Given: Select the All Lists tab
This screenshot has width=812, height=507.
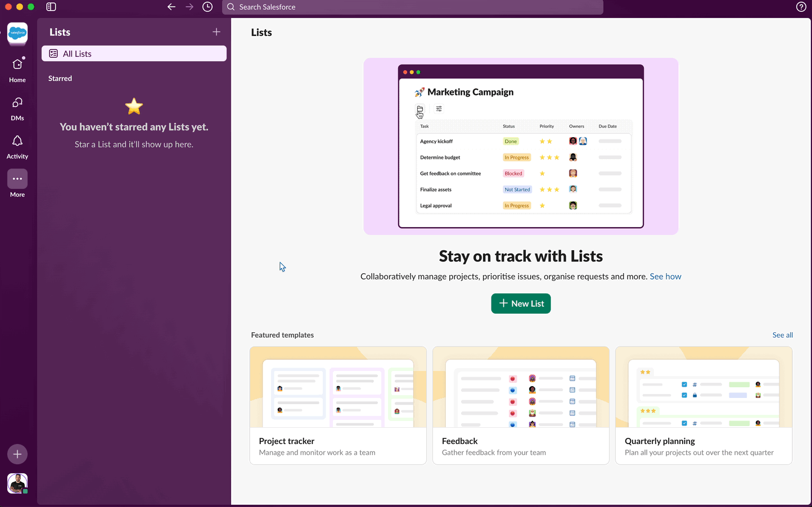Looking at the screenshot, I should 133,53.
